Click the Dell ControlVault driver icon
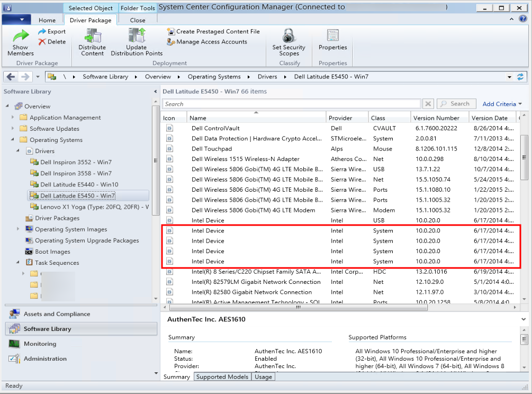Image resolution: width=532 pixels, height=394 pixels. click(169, 128)
